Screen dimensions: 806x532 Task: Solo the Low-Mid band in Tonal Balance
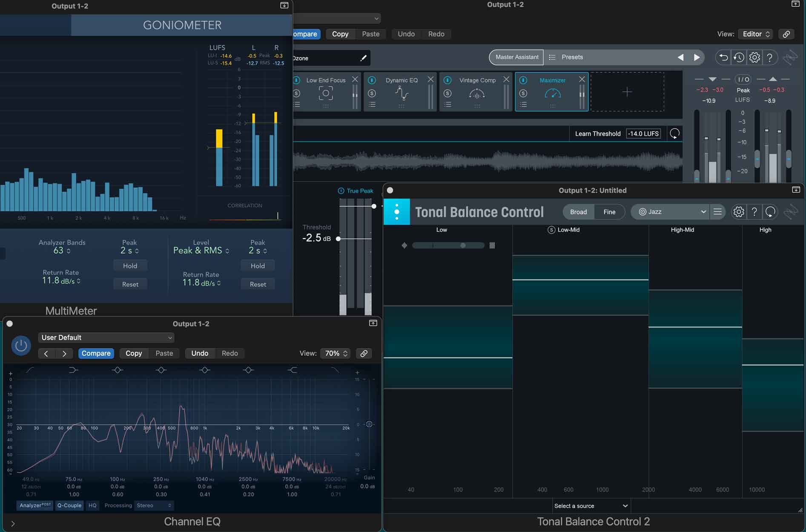click(551, 230)
